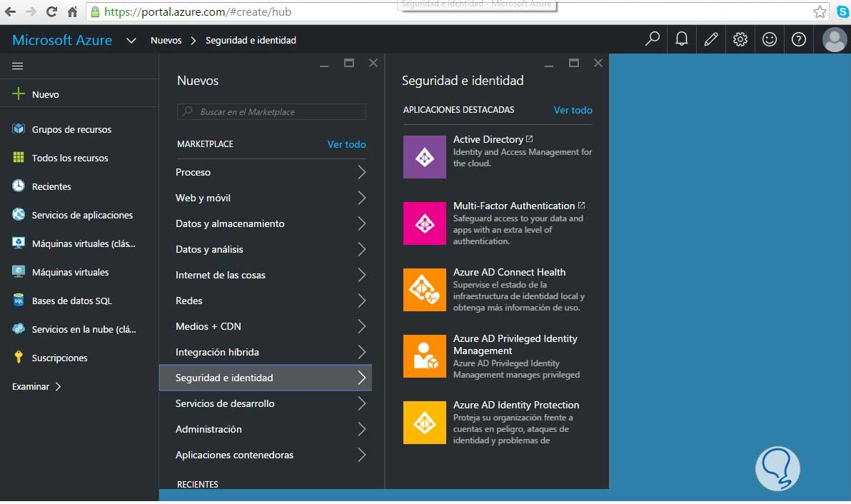Click the Bases de datos SQL icon
This screenshot has width=851, height=504.
pos(19,300)
